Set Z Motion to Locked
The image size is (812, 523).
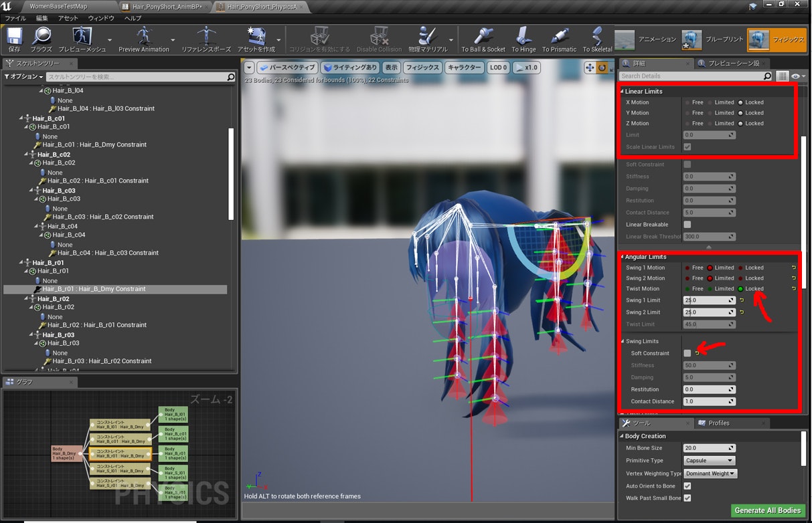pyautogui.click(x=740, y=124)
